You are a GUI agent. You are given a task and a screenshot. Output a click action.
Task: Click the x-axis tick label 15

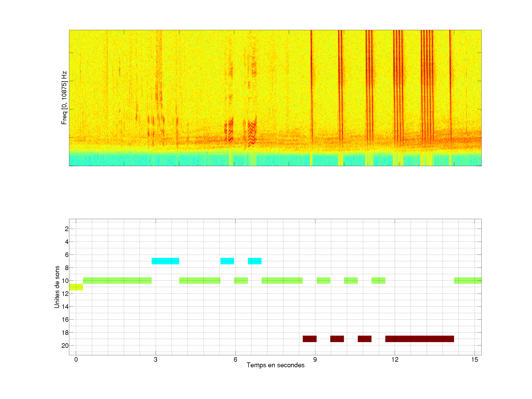pos(474,359)
